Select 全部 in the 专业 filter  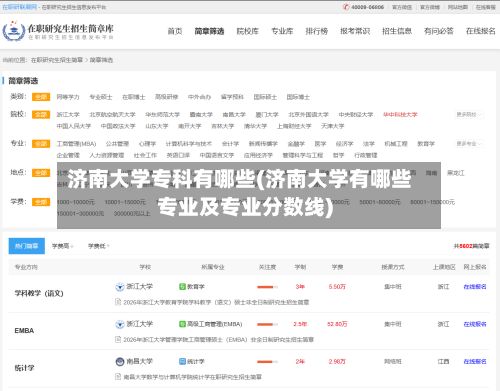(41, 144)
